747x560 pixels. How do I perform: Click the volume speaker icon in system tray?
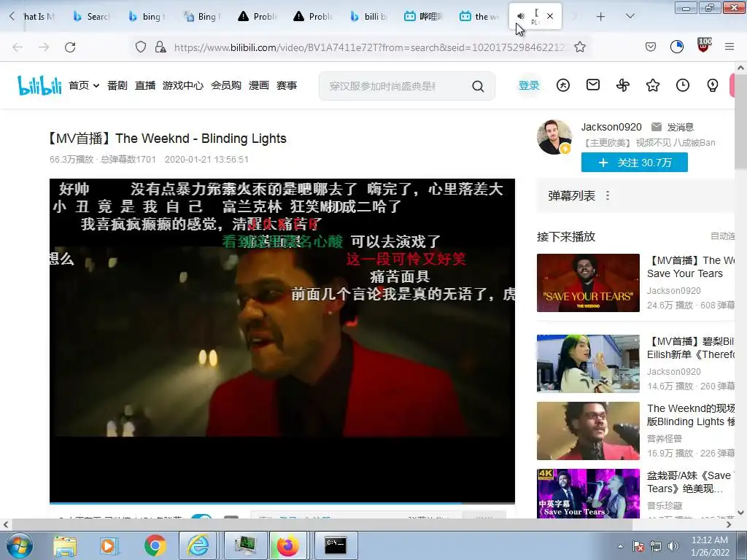pyautogui.click(x=673, y=547)
